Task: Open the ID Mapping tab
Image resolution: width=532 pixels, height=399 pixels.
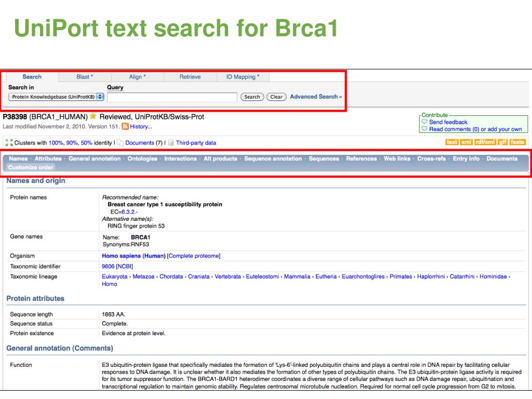Action: 243,77
